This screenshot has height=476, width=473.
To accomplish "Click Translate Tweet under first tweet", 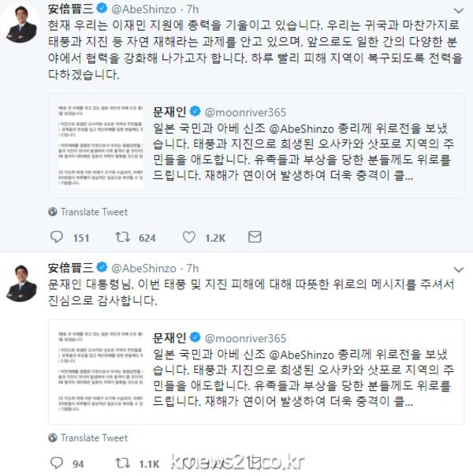I will point(94,212).
